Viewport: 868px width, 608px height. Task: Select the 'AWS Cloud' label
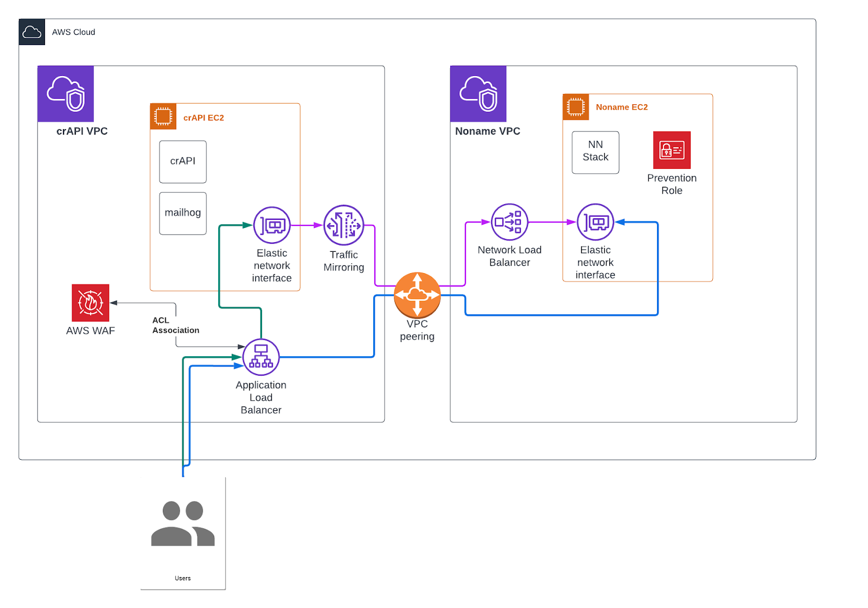[74, 32]
